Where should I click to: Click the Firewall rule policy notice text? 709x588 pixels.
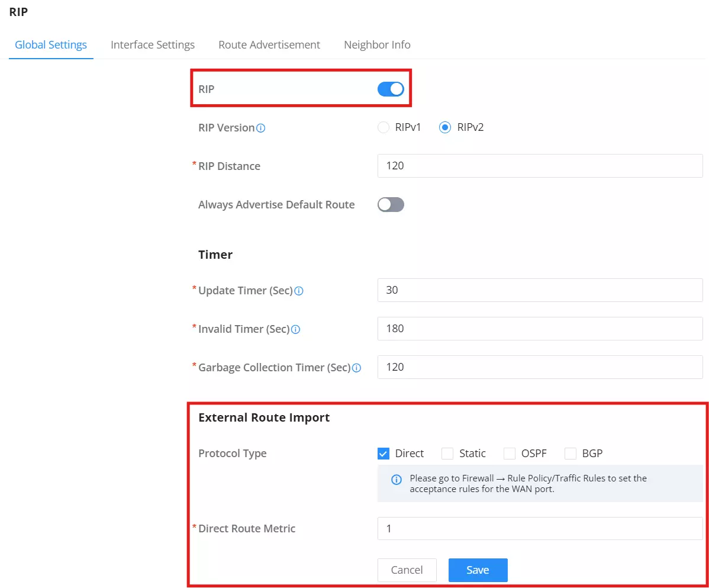528,484
